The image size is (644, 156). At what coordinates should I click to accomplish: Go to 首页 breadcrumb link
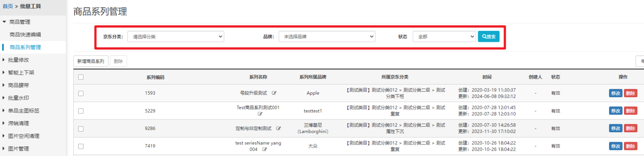coord(8,6)
